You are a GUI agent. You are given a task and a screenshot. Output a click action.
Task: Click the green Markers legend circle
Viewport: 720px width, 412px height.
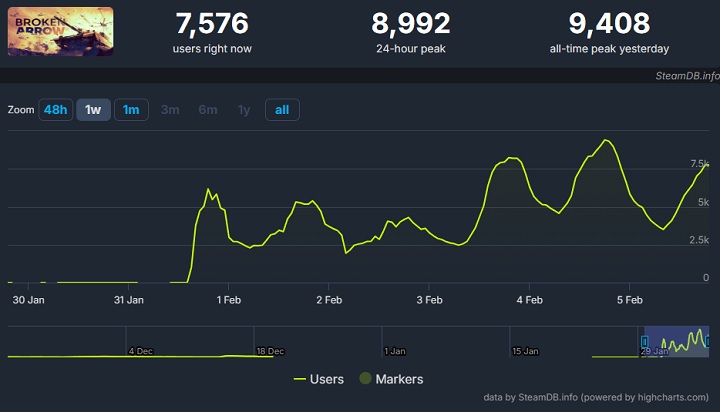pos(365,379)
